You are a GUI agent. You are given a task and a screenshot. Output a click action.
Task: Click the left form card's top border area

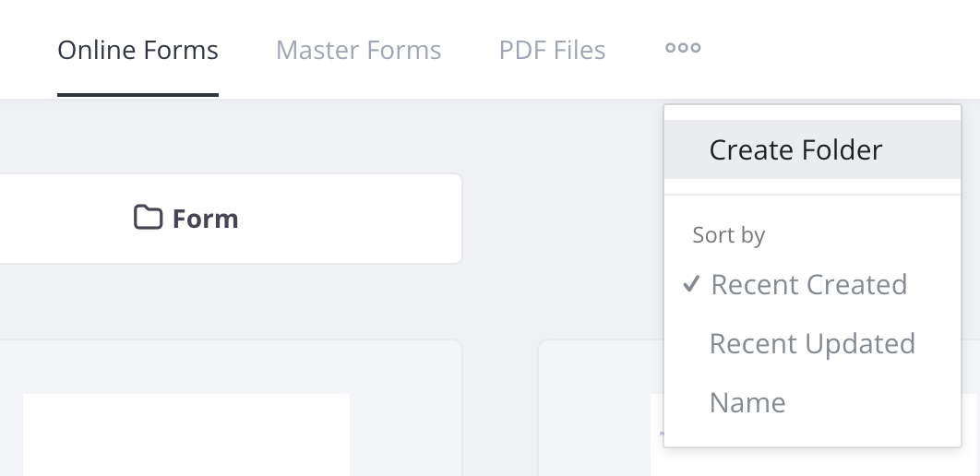pyautogui.click(x=231, y=341)
